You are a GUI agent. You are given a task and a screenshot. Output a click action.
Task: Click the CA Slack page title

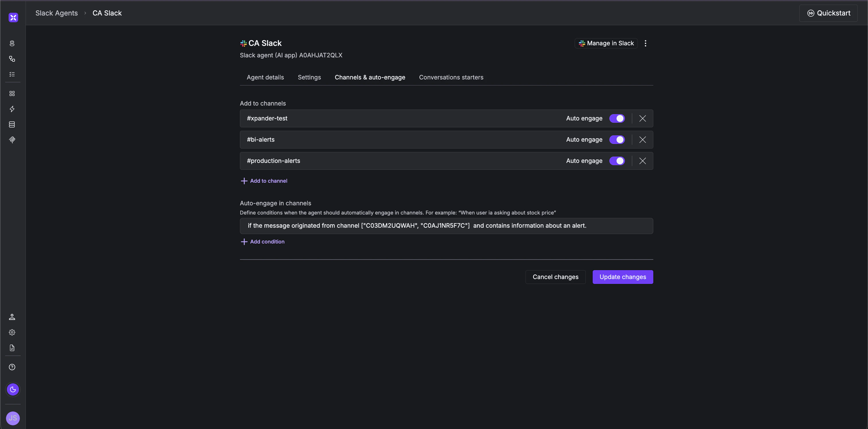point(265,43)
